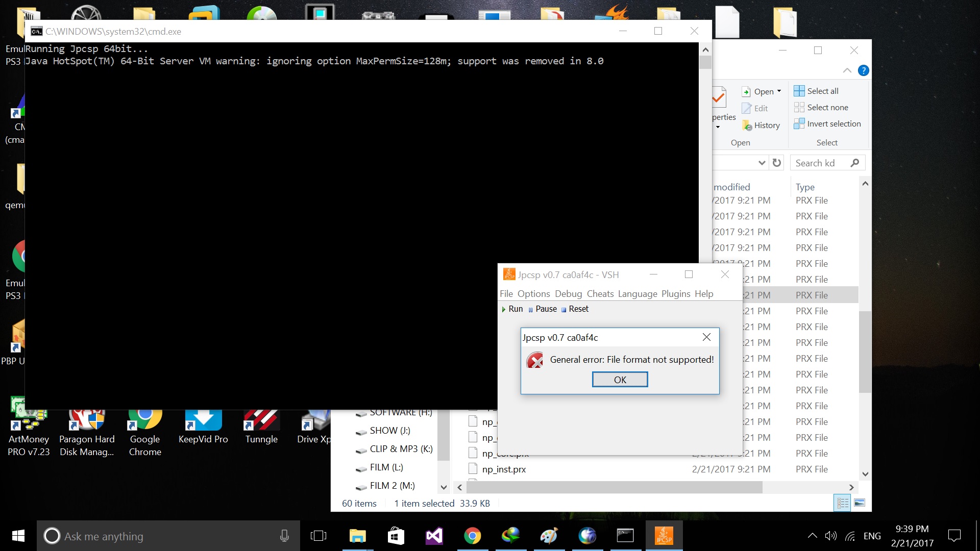This screenshot has height=551, width=980.
Task: Click the ENG language indicator
Action: tap(872, 536)
